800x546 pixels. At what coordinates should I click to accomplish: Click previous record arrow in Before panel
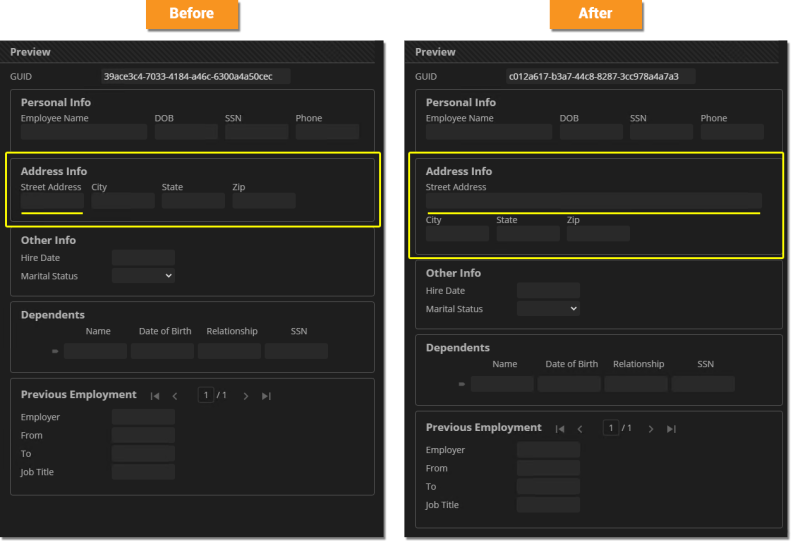click(x=175, y=396)
